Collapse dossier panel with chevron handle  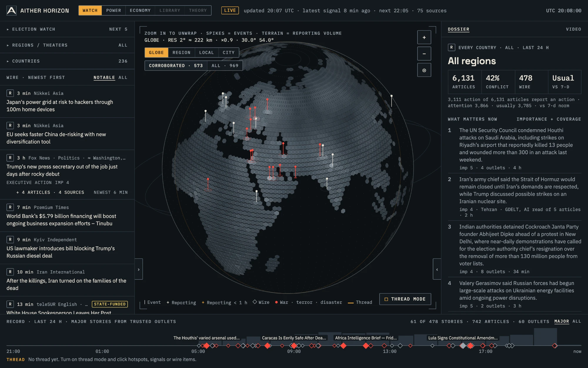pos(437,269)
